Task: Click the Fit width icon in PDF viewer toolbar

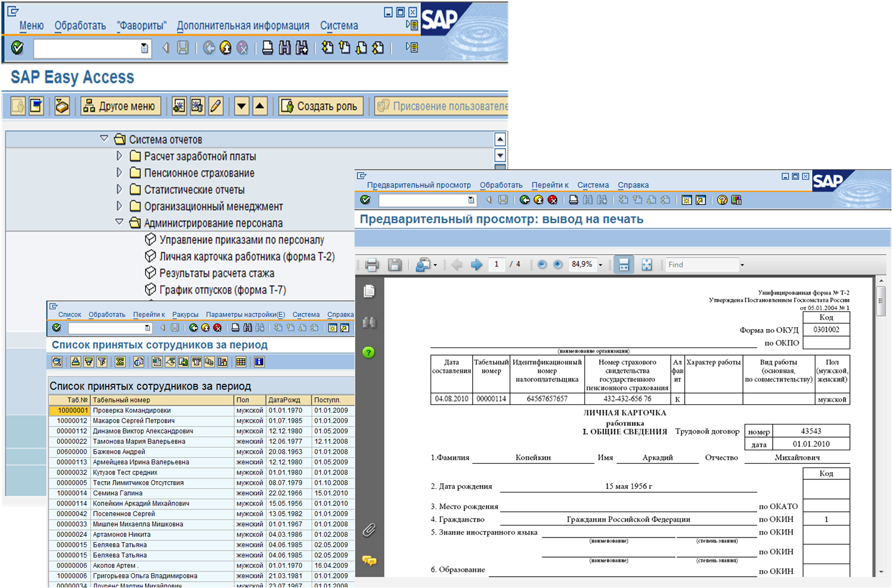Action: click(624, 265)
